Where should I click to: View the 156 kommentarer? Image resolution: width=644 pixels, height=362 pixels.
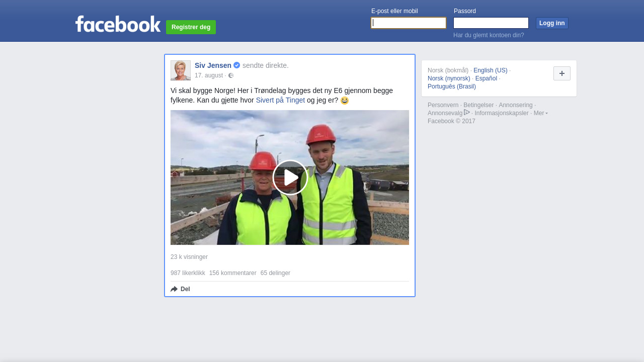point(232,273)
